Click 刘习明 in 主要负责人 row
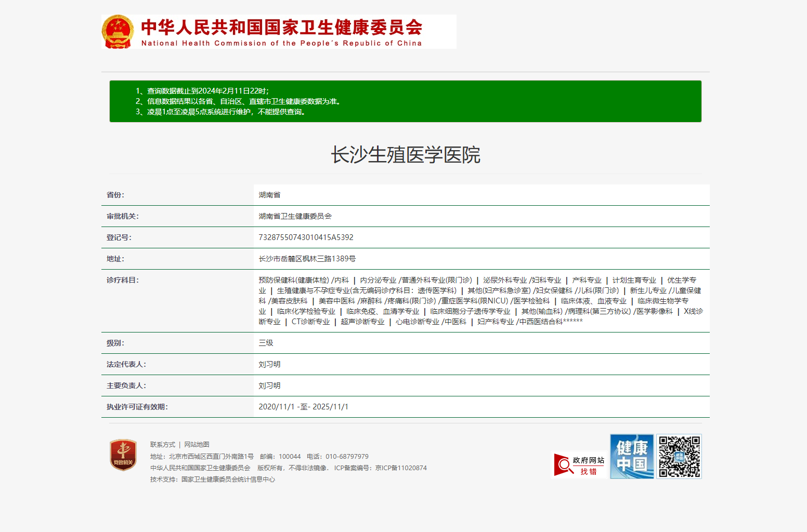 pyautogui.click(x=269, y=385)
